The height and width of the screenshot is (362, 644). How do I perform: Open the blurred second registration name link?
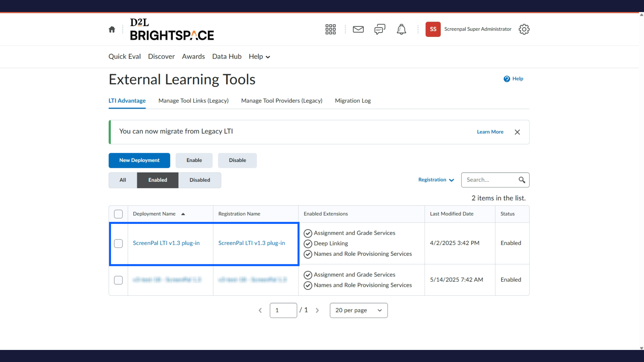coord(253,280)
